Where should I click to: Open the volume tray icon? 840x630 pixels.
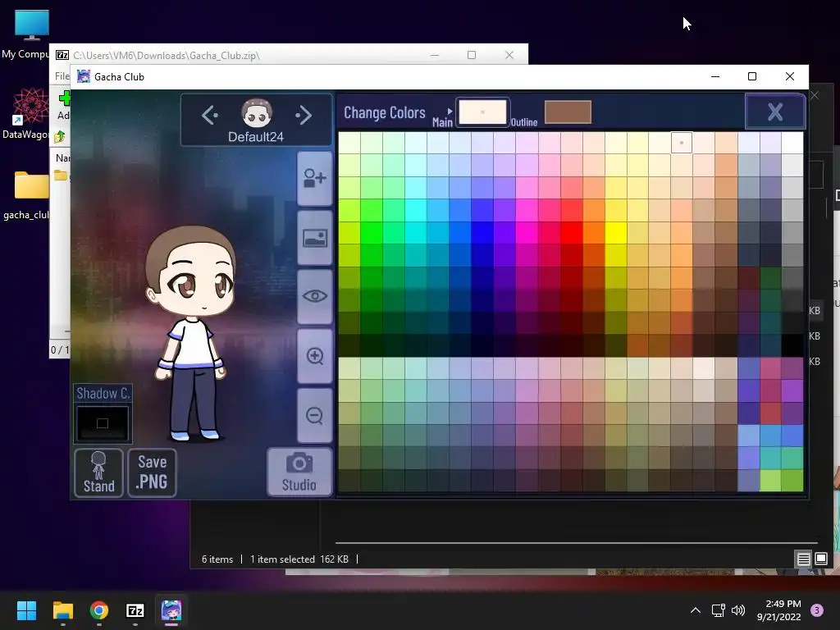coord(738,610)
